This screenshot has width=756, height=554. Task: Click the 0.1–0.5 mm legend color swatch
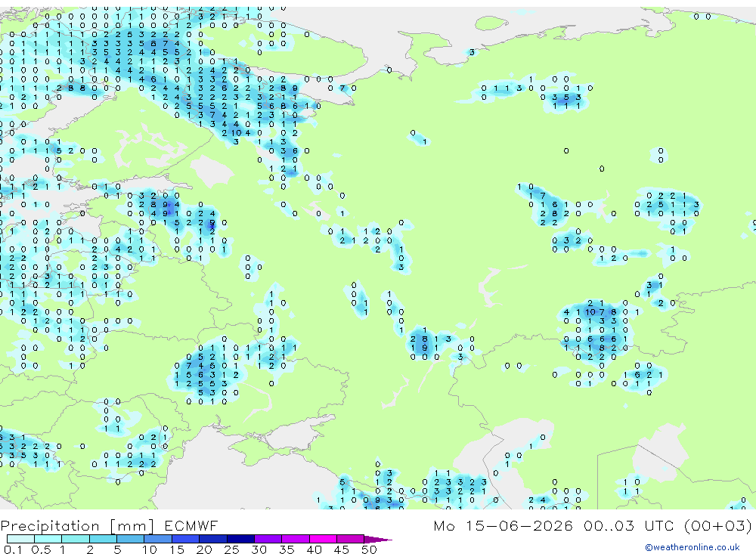(20, 539)
